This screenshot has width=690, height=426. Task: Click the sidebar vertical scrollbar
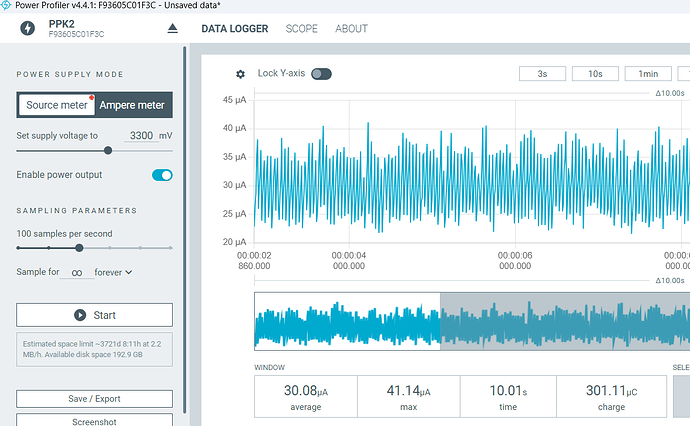pyautogui.click(x=184, y=229)
